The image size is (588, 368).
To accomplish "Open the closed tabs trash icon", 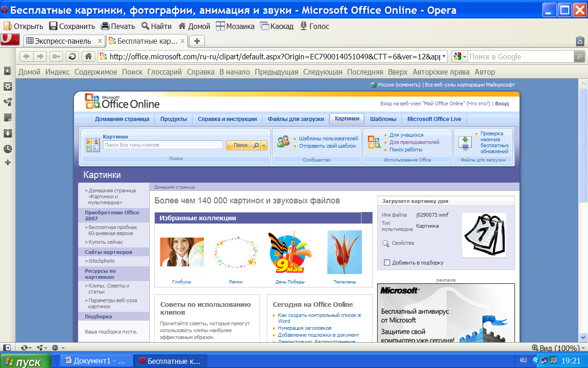I will click(580, 41).
